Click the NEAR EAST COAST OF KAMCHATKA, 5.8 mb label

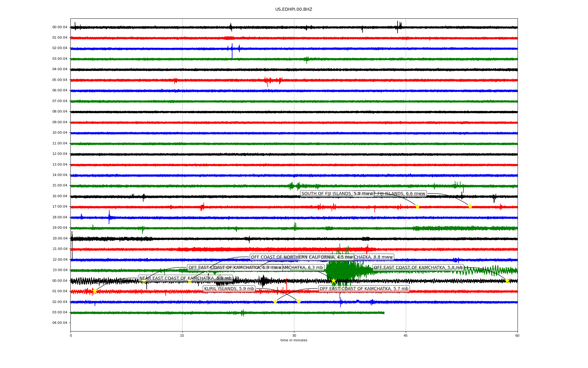tap(185, 278)
